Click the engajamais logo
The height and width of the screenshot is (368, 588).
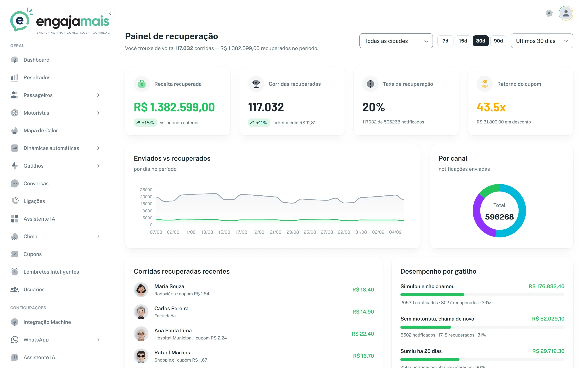[60, 21]
